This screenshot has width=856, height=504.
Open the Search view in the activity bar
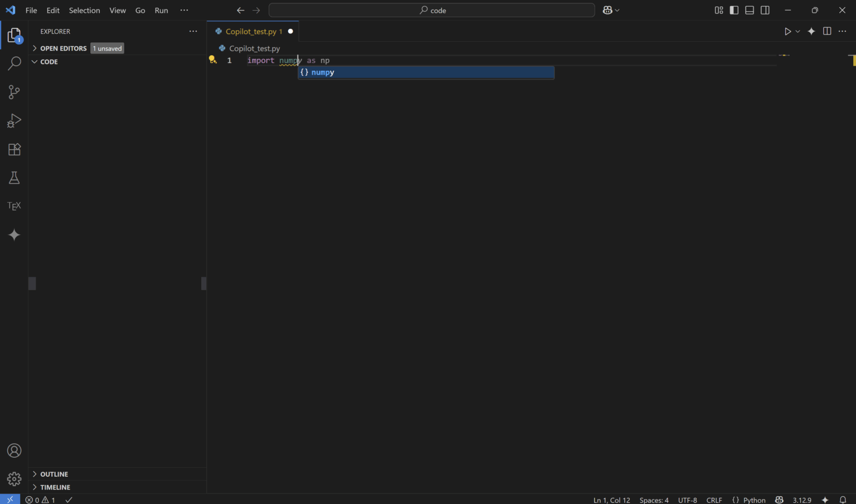14,63
